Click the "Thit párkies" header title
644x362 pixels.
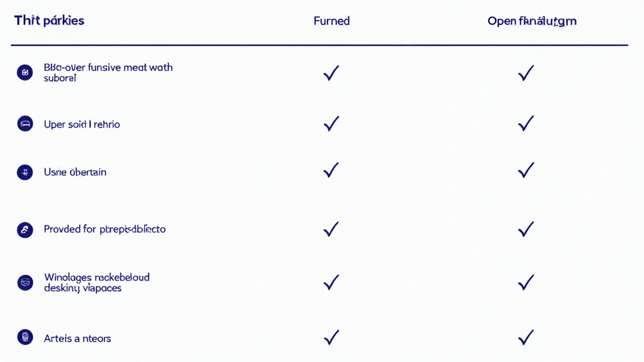pyautogui.click(x=49, y=20)
